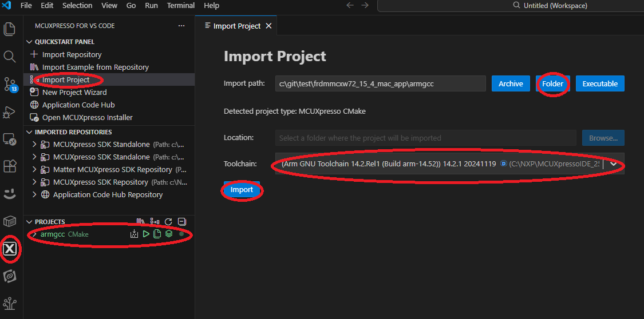Open the Toolchain dropdown
This screenshot has width=644, height=319.
pos(614,164)
